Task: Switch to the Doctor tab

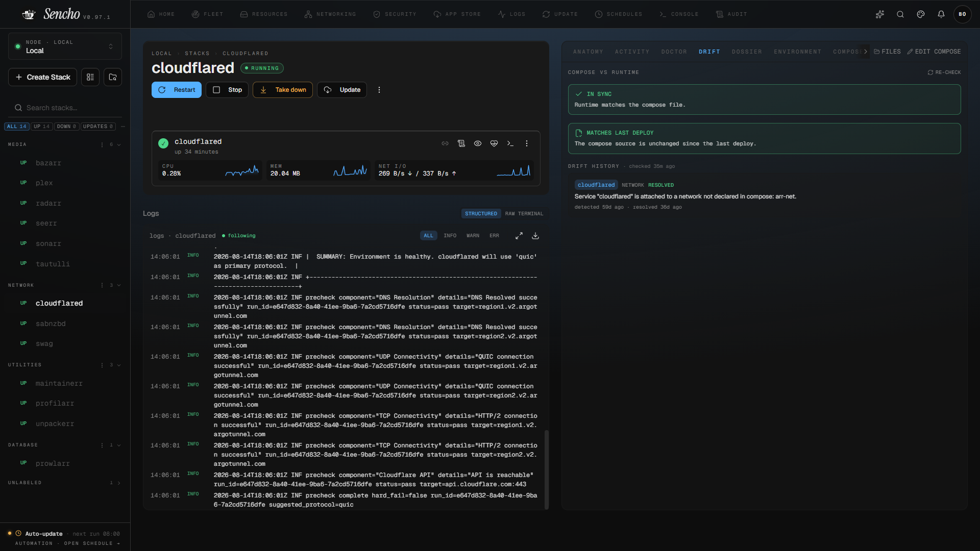Action: tap(674, 52)
